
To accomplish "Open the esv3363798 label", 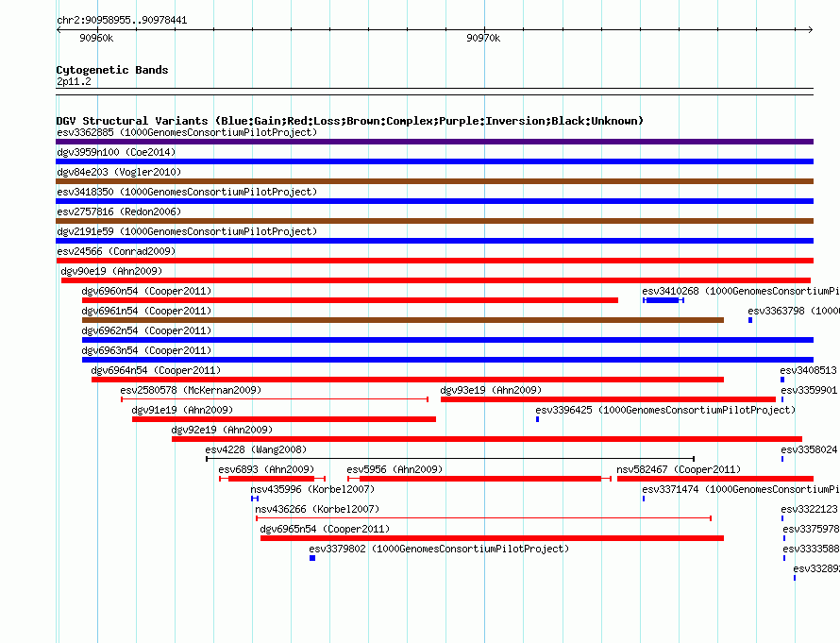I will pyautogui.click(x=794, y=311).
